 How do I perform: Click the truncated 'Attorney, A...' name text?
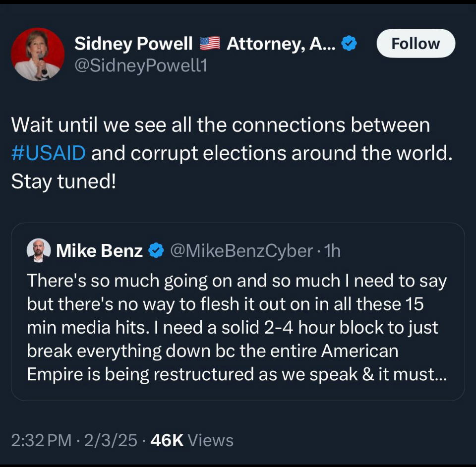(281, 44)
